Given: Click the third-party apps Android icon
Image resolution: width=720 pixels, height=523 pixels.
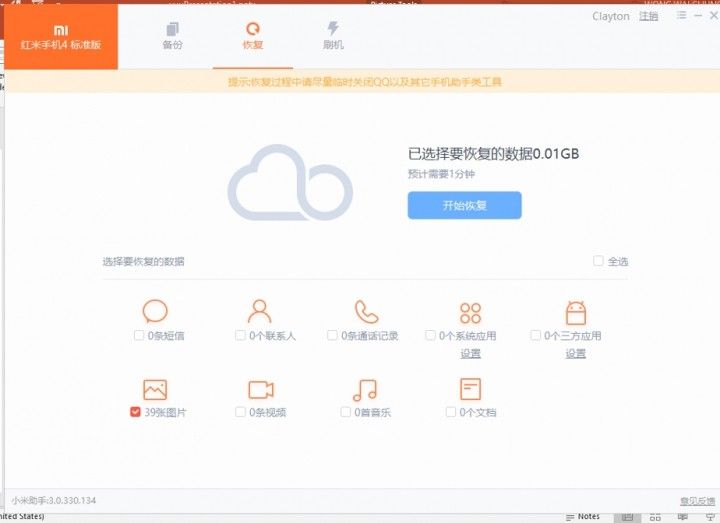Looking at the screenshot, I should pos(576,313).
